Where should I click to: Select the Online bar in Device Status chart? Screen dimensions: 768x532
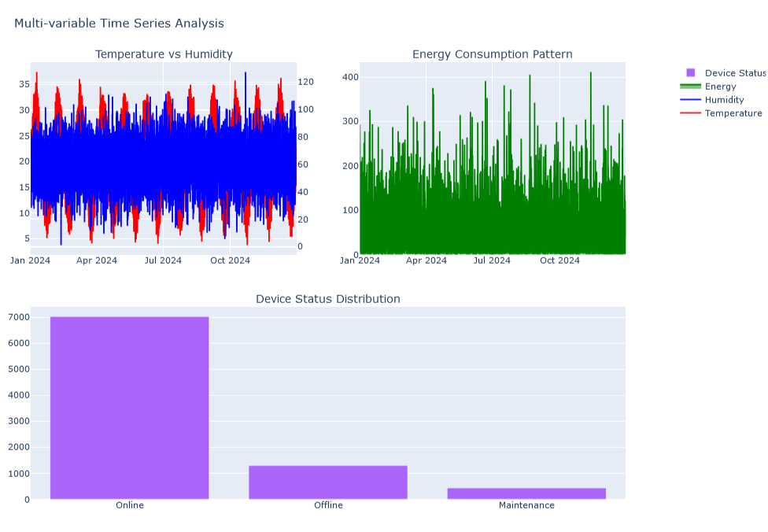point(129,408)
